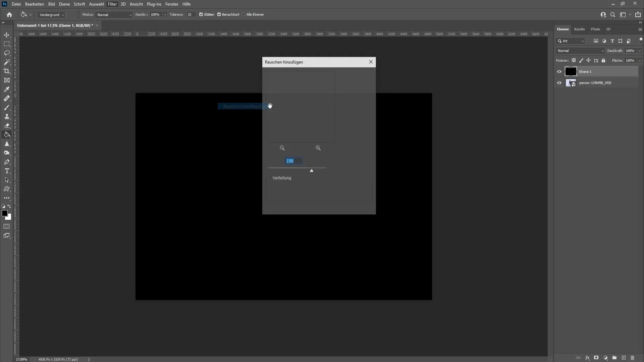
Task: Enable the Alle Ebenen checkbox
Action: pyautogui.click(x=244, y=14)
